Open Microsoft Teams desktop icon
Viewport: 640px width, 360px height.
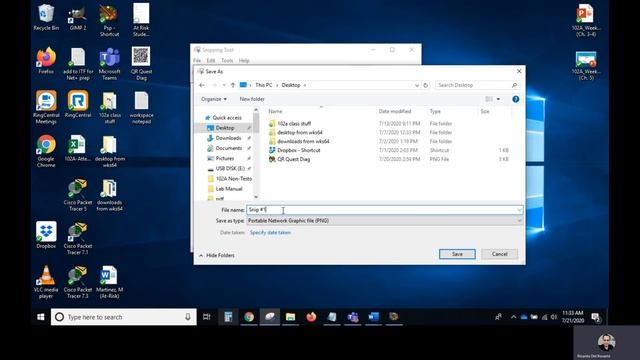[109, 63]
